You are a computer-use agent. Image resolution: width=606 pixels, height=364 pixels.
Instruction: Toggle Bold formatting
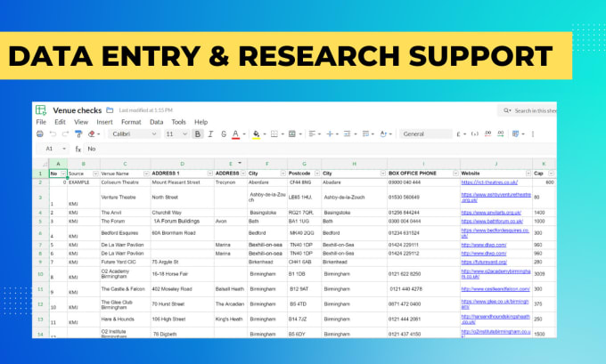click(x=198, y=134)
